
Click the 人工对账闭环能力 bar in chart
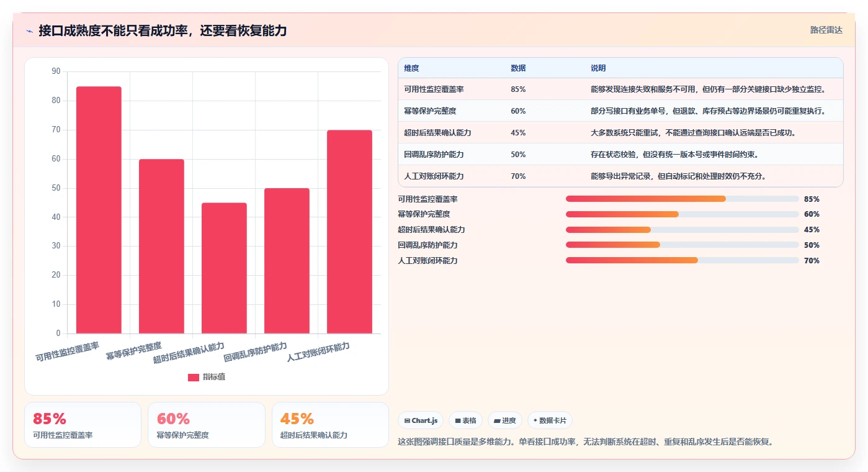349,232
